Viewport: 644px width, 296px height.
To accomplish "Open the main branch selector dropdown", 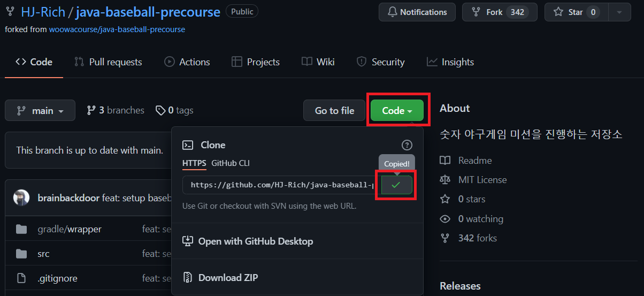I will (40, 110).
